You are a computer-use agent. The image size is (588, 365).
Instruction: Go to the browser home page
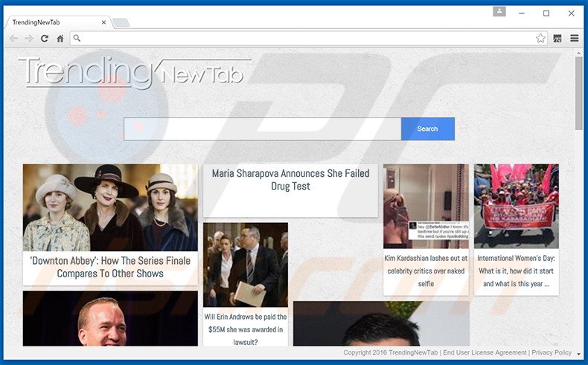point(60,38)
